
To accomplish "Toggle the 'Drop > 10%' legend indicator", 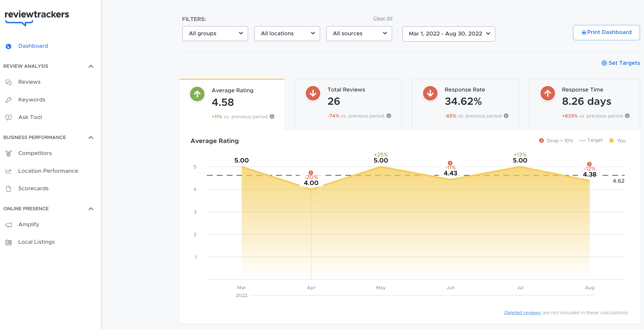I will coord(556,140).
